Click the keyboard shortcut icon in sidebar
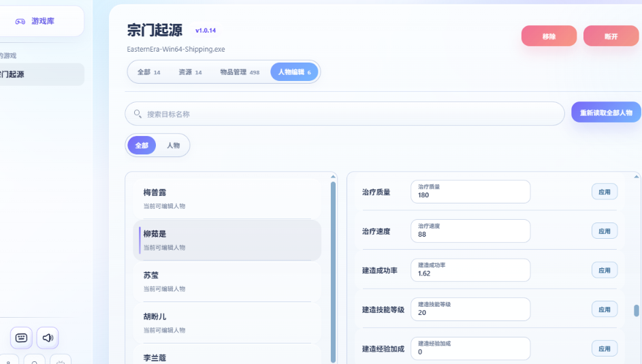The width and height of the screenshot is (642, 364). pyautogui.click(x=21, y=337)
